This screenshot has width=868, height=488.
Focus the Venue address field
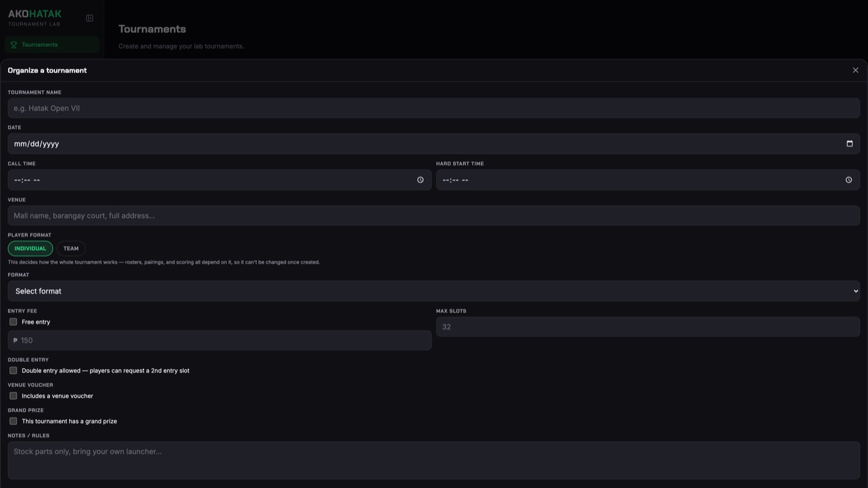[x=433, y=215]
